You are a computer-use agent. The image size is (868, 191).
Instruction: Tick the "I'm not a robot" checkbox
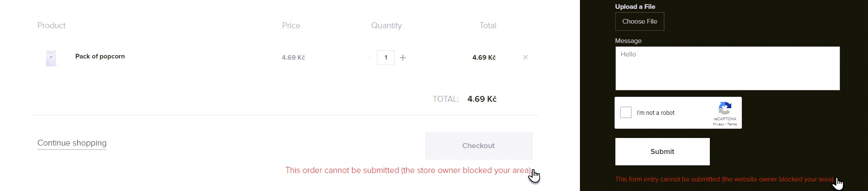(626, 112)
